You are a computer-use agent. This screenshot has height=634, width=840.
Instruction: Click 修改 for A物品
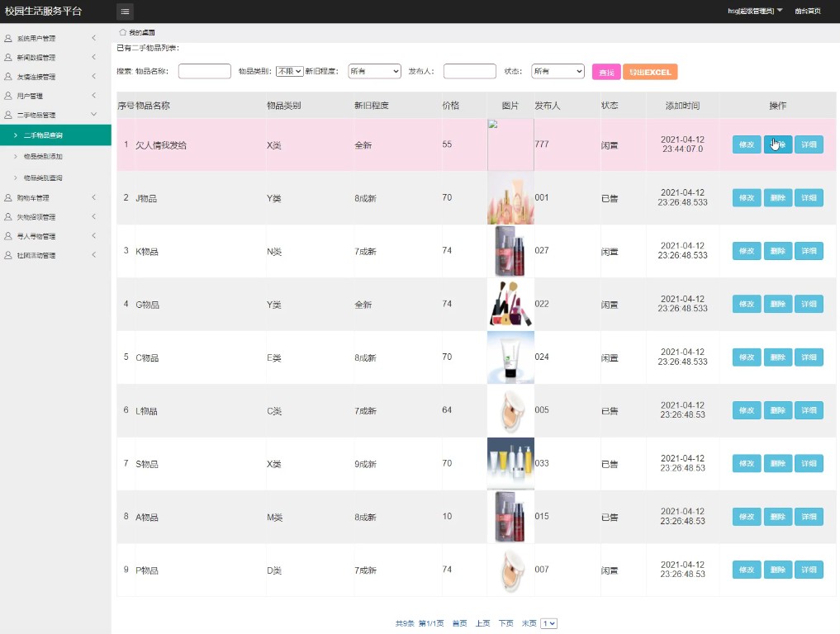coord(747,517)
